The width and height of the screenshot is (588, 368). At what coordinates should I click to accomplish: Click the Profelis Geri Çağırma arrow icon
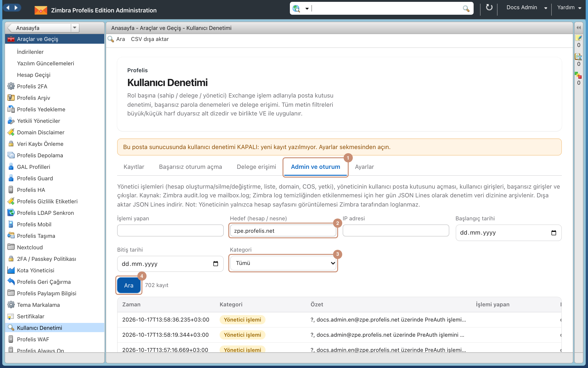(x=11, y=282)
